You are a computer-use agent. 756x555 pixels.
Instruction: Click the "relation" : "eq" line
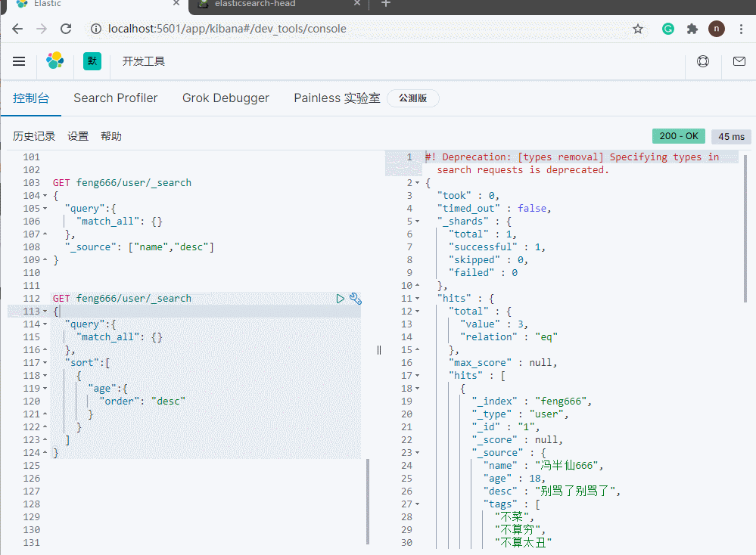(x=509, y=337)
